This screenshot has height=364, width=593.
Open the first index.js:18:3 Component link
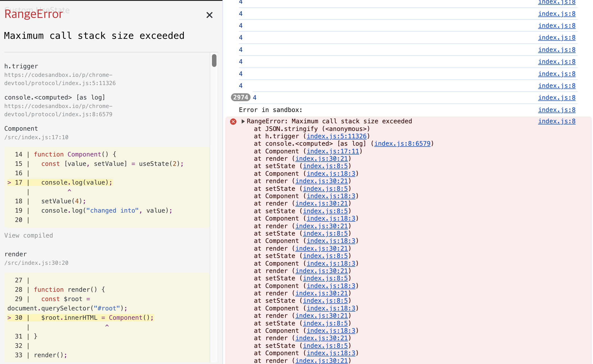331,174
